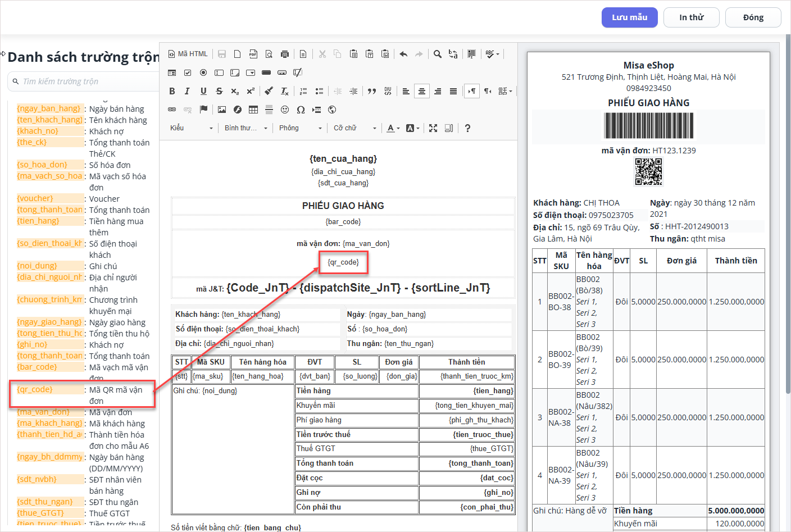Click the In thử button
The image size is (791, 532).
pos(691,17)
